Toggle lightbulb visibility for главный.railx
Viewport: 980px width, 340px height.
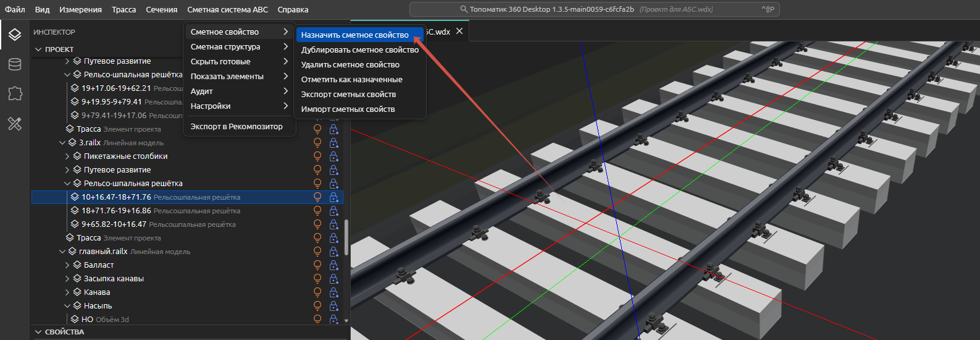(x=317, y=252)
